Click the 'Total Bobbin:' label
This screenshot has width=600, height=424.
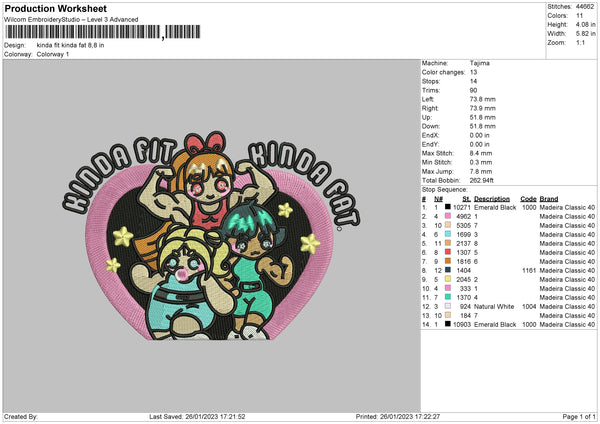(441, 180)
